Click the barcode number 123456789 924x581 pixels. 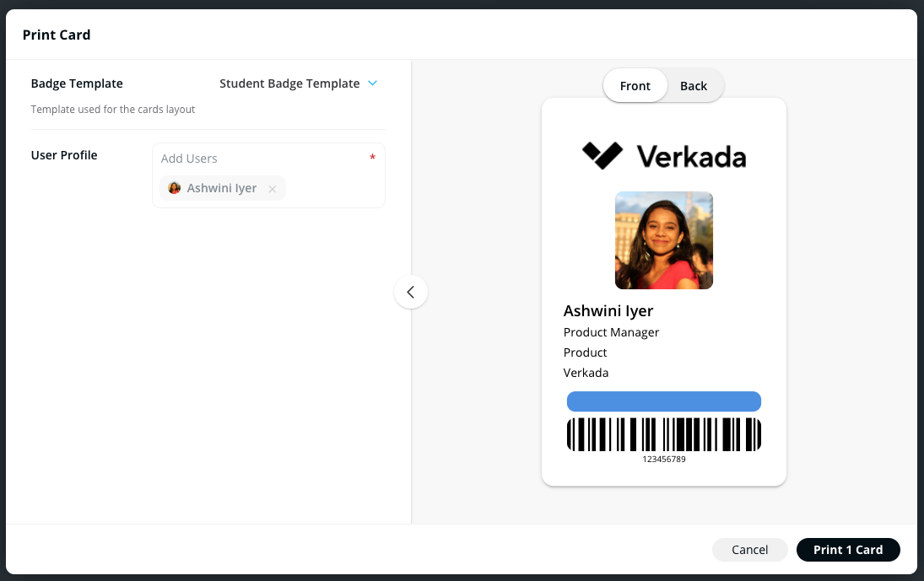(663, 460)
